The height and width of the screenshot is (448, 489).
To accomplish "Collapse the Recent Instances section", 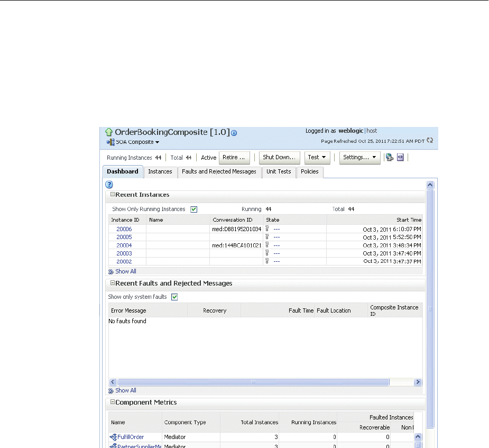I will [112, 195].
